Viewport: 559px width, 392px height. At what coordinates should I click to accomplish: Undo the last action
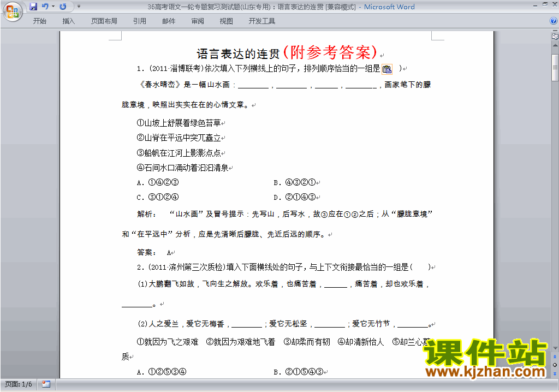(x=45, y=7)
